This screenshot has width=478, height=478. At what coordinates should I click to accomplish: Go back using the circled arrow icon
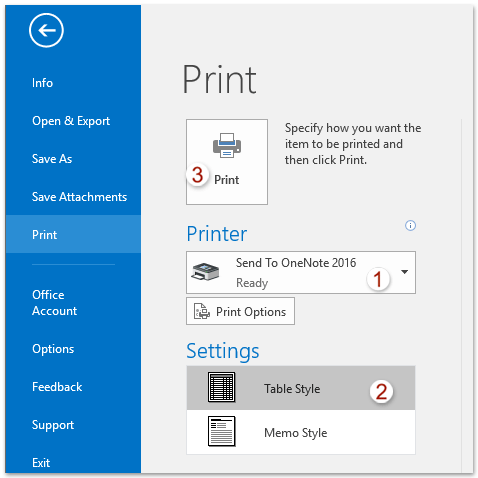pyautogui.click(x=46, y=30)
